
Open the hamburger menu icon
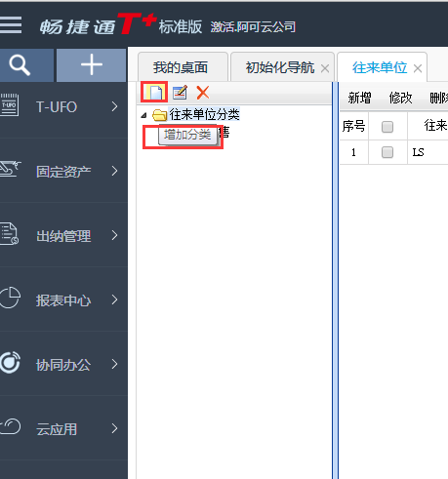11,24
